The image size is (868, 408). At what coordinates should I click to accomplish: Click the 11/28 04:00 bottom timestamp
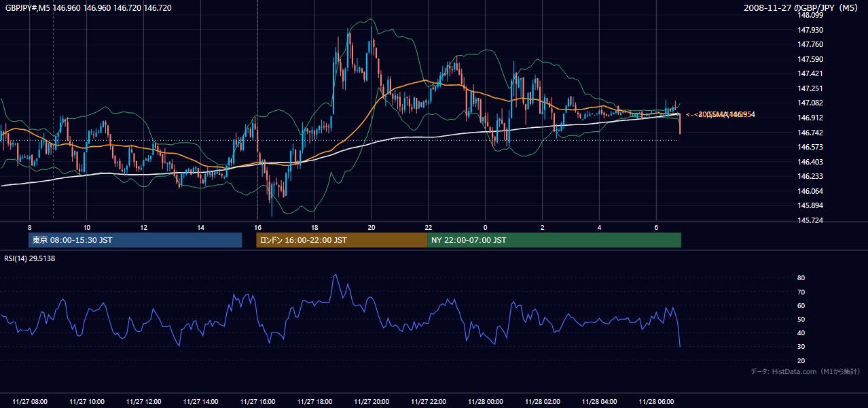pos(599,402)
